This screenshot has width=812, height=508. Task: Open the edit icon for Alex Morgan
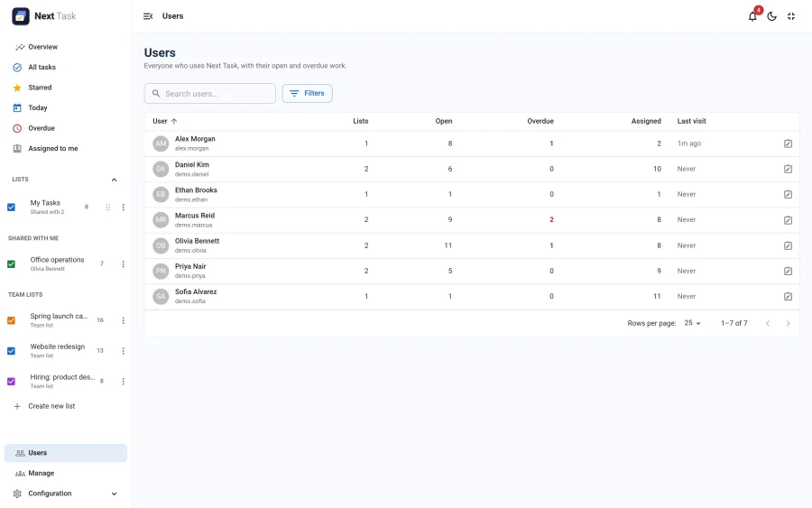click(788, 143)
